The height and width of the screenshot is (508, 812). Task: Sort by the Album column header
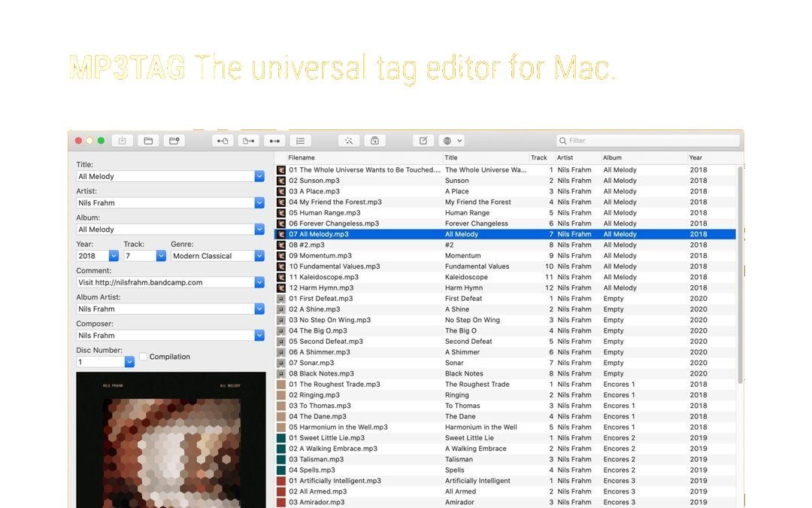[x=612, y=157]
